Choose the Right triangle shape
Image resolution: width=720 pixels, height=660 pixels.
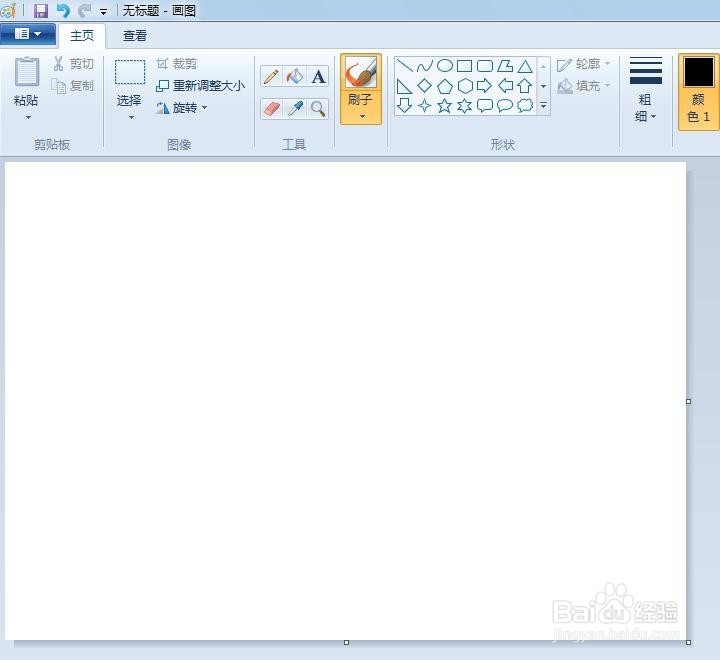point(404,86)
